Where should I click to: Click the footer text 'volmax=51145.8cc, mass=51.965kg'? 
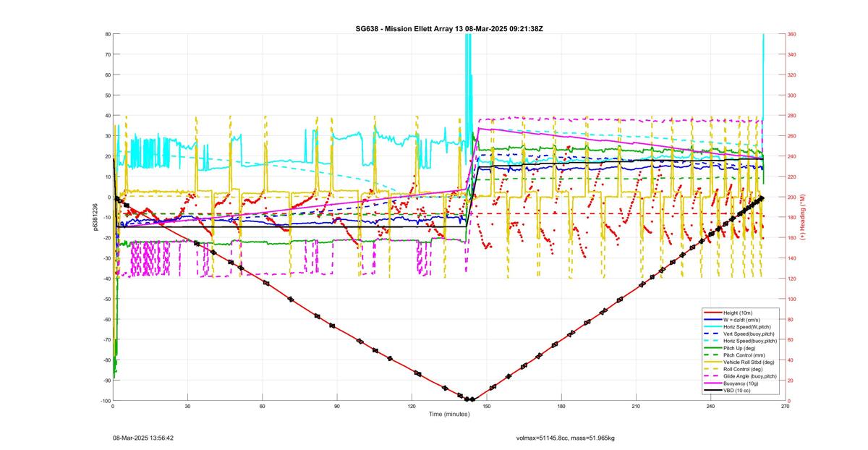point(565,438)
